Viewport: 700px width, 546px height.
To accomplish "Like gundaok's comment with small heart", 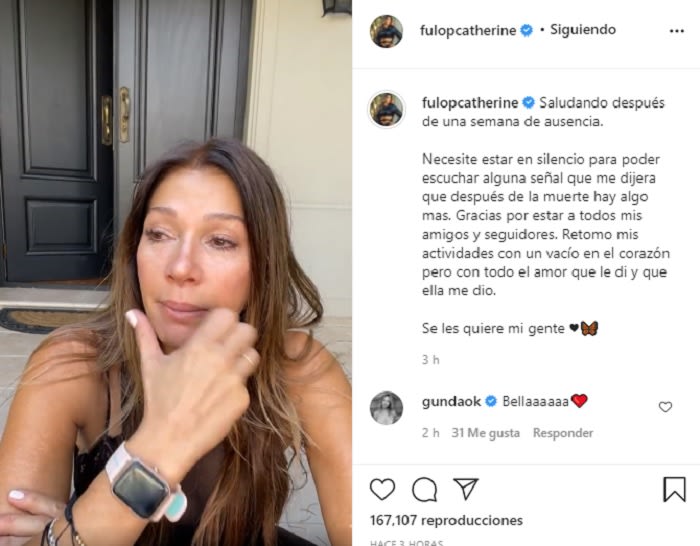I will click(x=665, y=407).
